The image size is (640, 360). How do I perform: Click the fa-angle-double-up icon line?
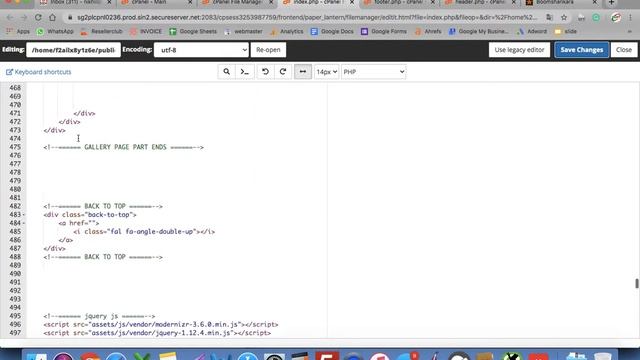click(x=144, y=232)
